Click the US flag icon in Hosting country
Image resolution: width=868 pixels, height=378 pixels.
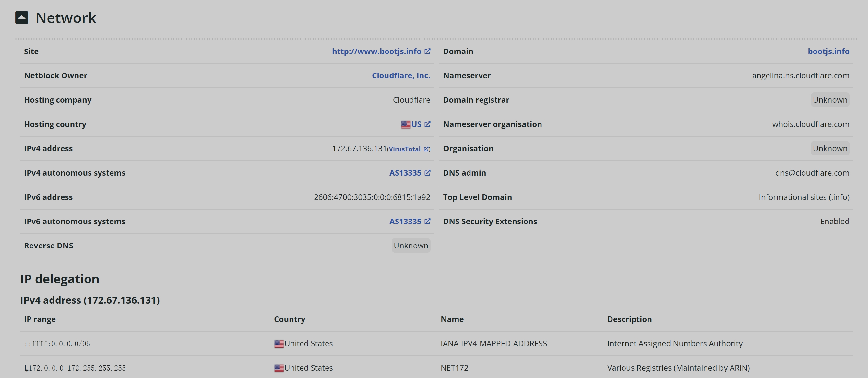[x=406, y=124]
